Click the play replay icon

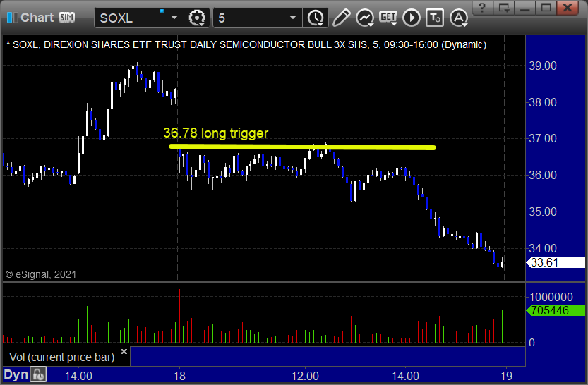click(x=412, y=18)
